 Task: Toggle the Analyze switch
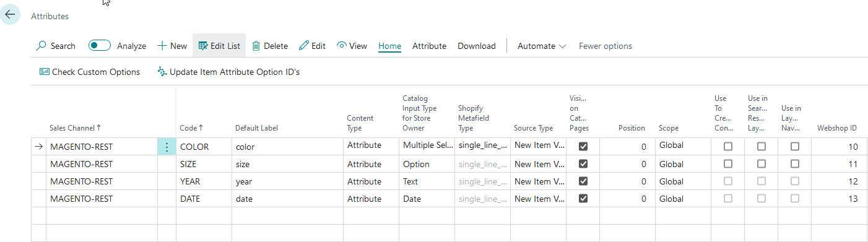[x=100, y=46]
